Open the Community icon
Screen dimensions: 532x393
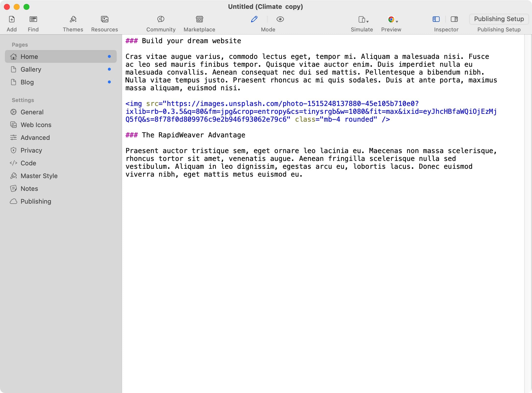click(161, 19)
